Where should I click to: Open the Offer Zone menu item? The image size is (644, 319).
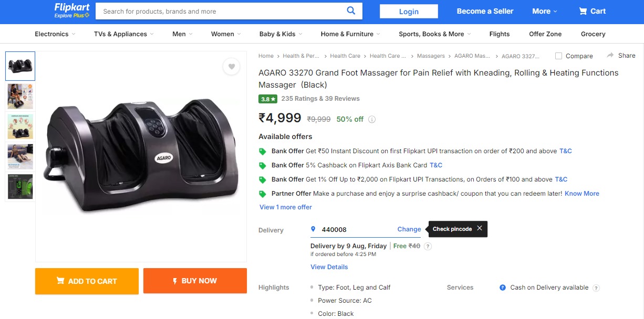click(545, 34)
